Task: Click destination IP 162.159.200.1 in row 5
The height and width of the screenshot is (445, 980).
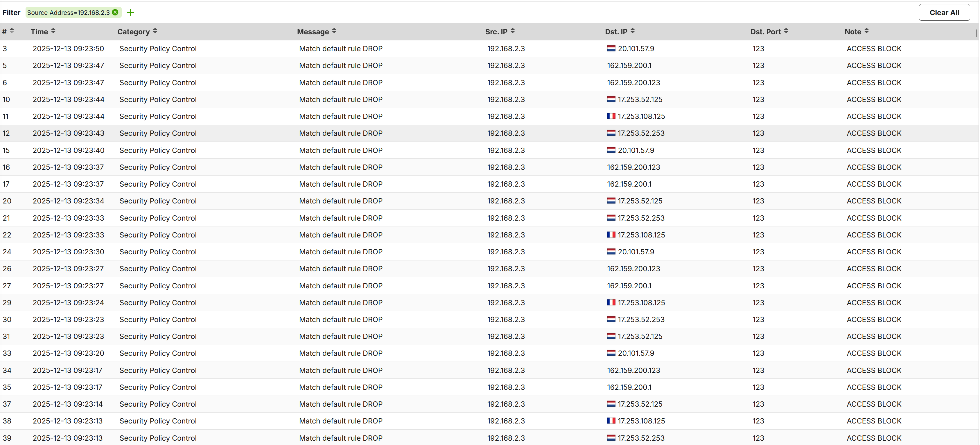Action: [629, 65]
